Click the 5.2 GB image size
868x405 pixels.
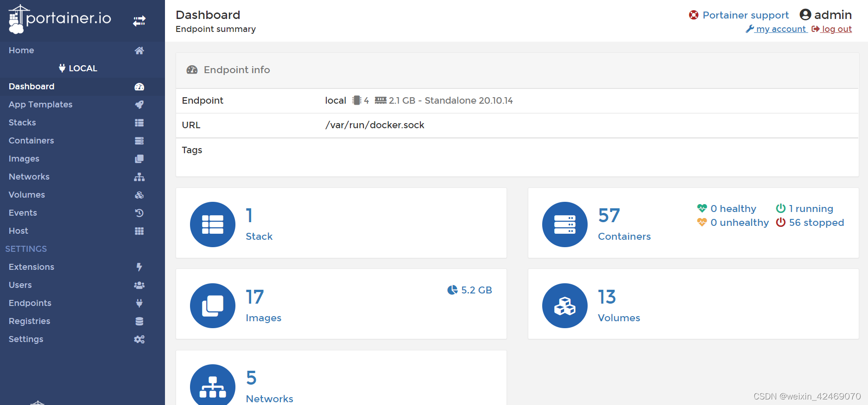coord(470,290)
